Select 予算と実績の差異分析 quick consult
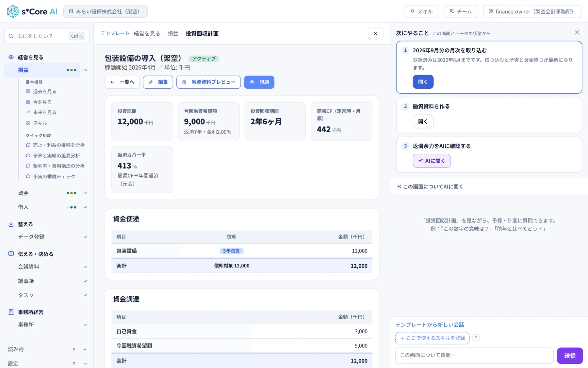Viewport: 588px width, 368px height. 56,156
